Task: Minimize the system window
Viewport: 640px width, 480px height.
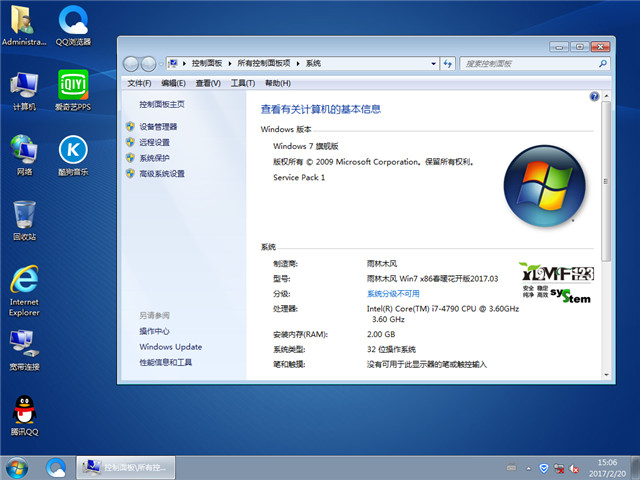Action: tap(559, 47)
